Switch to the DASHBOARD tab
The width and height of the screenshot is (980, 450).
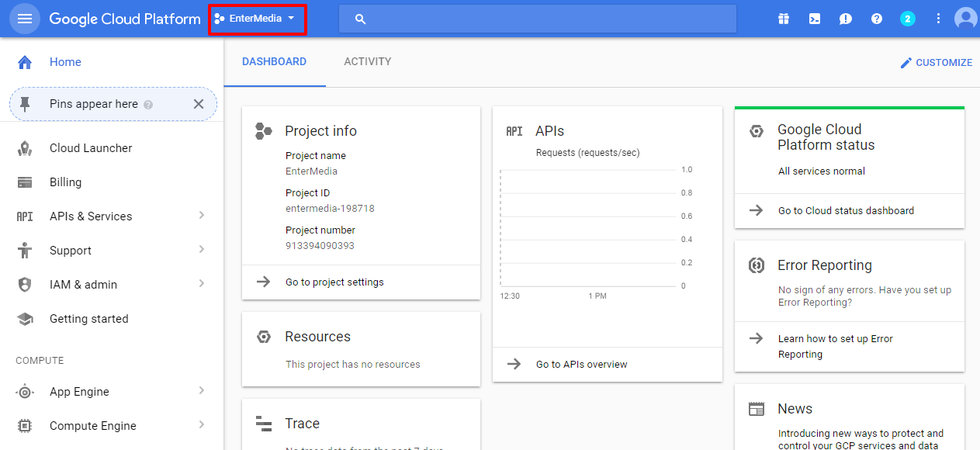pos(275,62)
